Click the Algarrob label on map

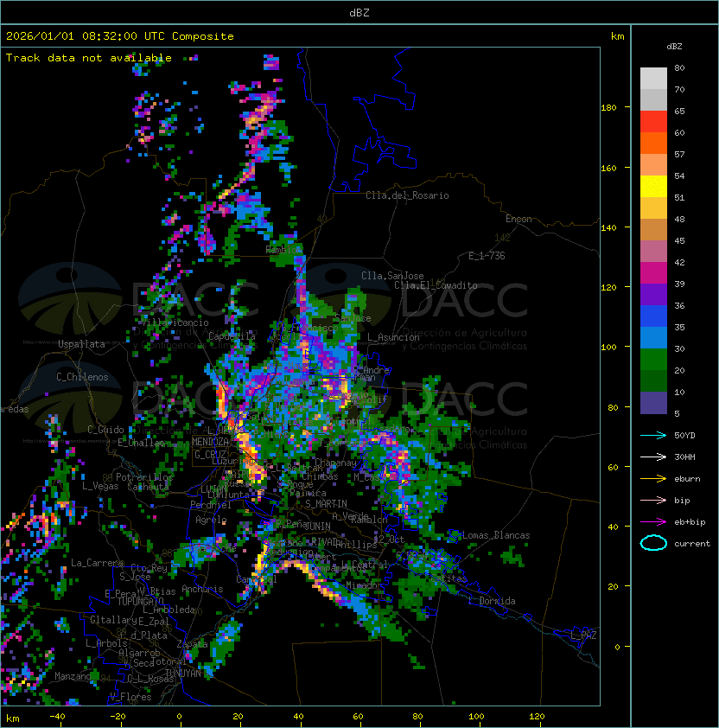click(139, 653)
